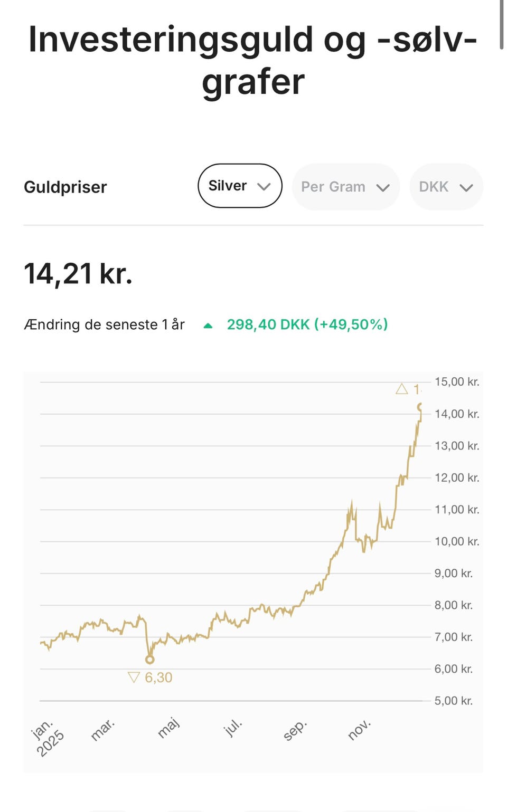Click the chevron arrow beside DKK
Viewport: 507px width, 812px height.
coord(466,188)
